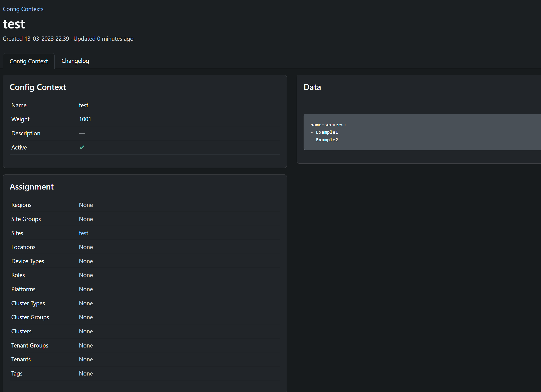The height and width of the screenshot is (392, 541).
Task: Click the Site Groups None value
Action: tap(86, 219)
